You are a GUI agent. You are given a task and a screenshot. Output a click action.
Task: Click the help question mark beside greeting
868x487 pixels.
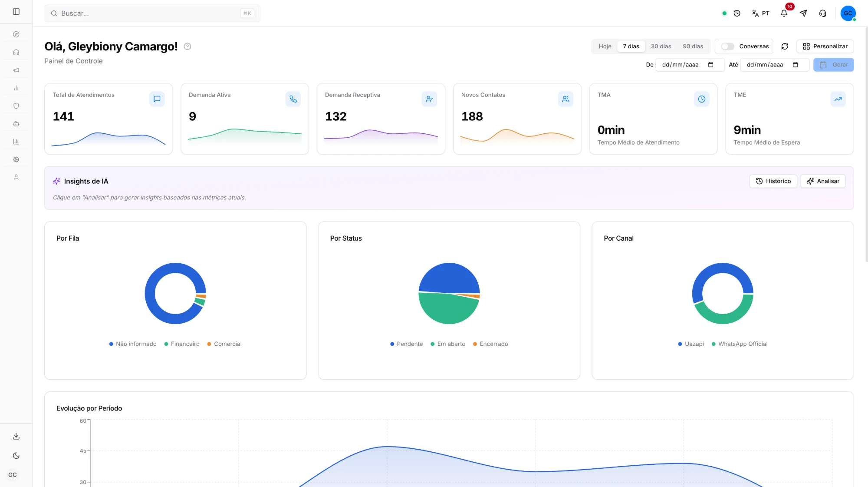(187, 46)
